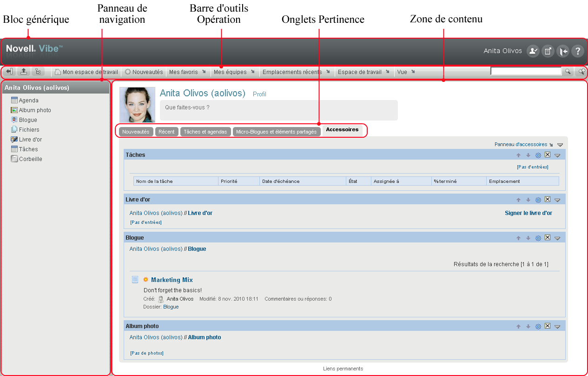Image resolution: width=588 pixels, height=376 pixels.
Task: Click the magnifier search icon
Action: [x=568, y=72]
